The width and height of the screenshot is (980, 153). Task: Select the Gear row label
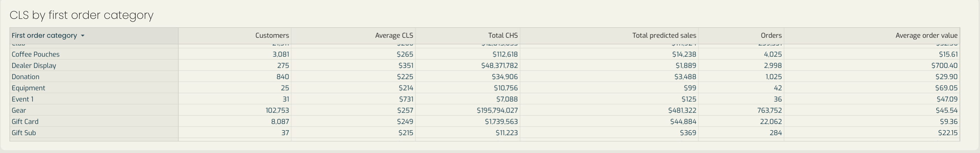(x=19, y=110)
